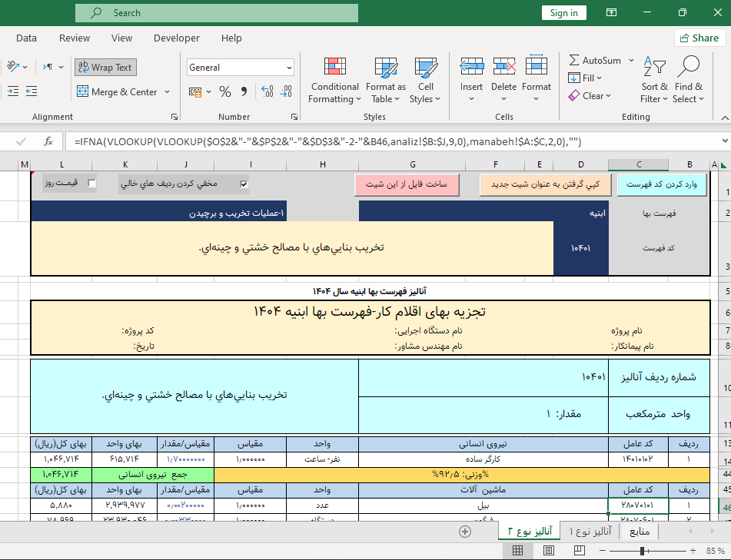Click the Delete cells icon

[x=504, y=67]
